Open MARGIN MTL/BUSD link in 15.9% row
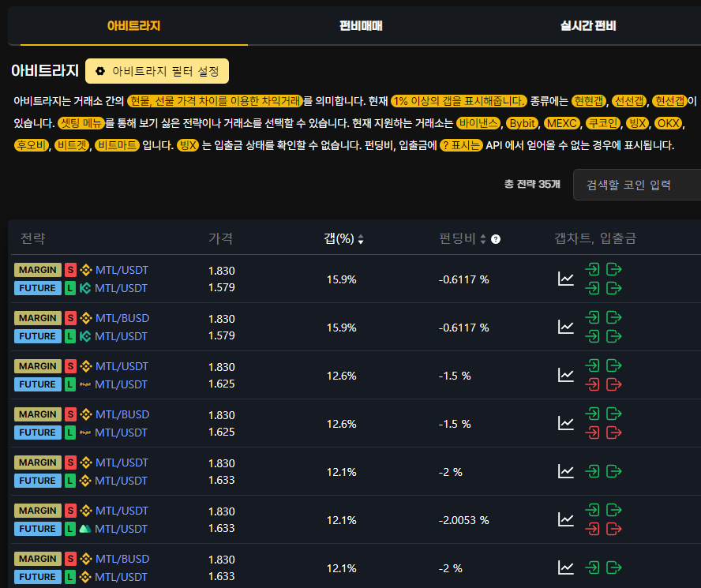This screenshot has width=701, height=588. tap(122, 318)
